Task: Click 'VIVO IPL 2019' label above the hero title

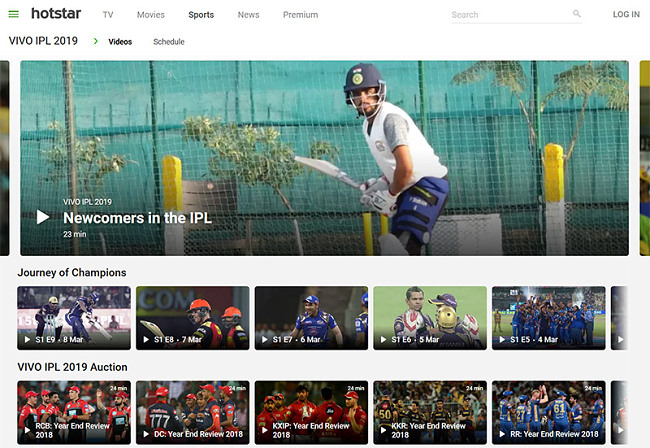Action: pos(87,202)
